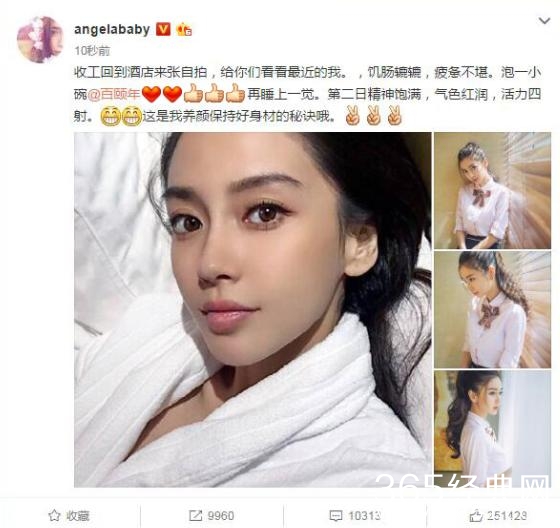
Task: Click the comment bubble icon
Action: click(335, 515)
